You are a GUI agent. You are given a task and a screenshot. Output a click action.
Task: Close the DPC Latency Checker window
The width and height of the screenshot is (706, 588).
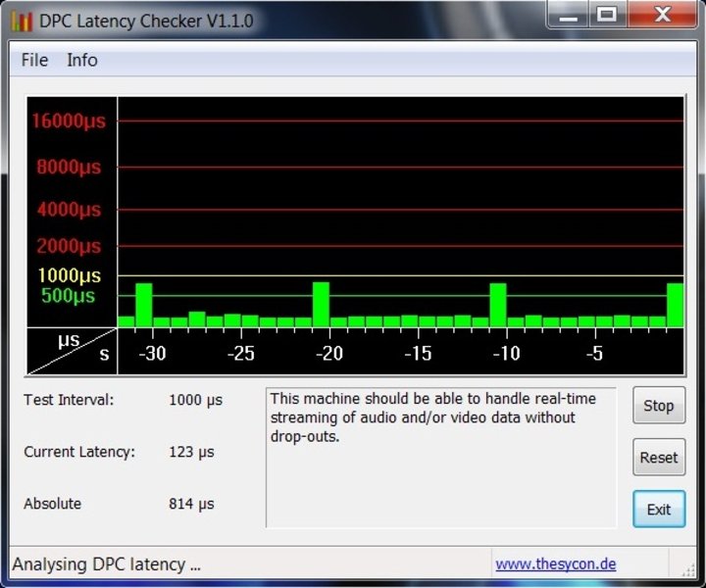click(662, 15)
